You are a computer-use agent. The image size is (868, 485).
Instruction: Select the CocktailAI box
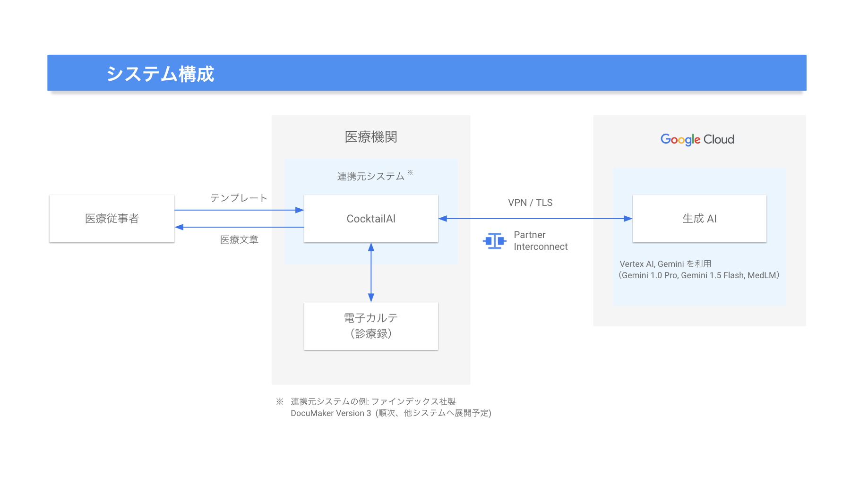click(x=371, y=219)
